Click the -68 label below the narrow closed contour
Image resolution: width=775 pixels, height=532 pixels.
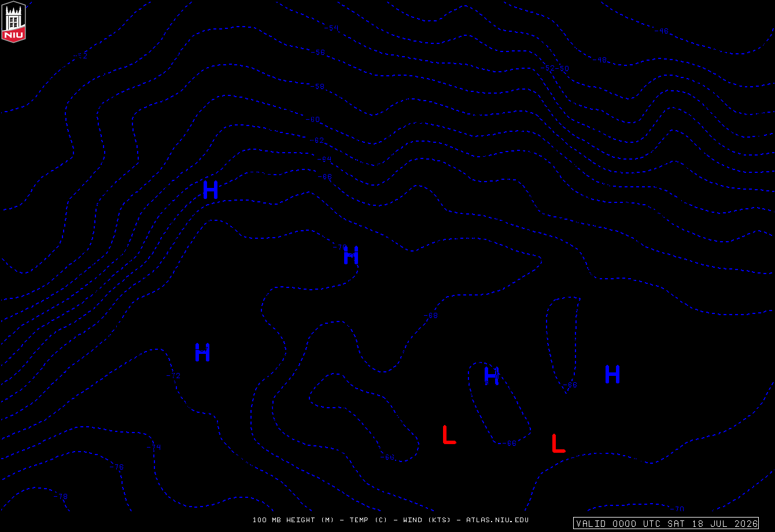pyautogui.click(x=570, y=385)
